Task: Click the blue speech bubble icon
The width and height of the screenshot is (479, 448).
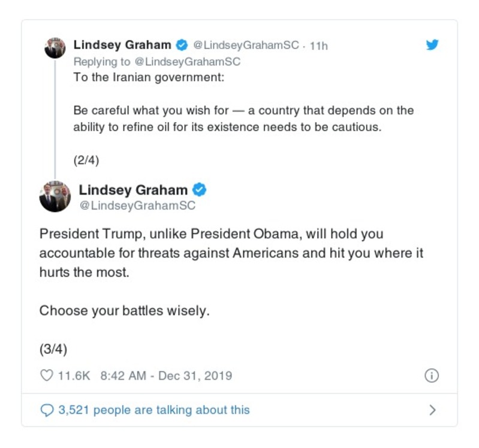Action: (46, 410)
